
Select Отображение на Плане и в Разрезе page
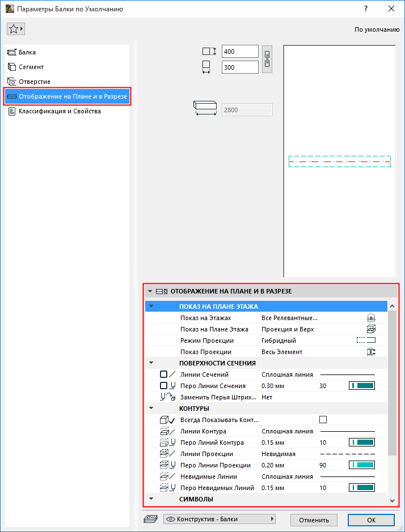click(x=67, y=96)
